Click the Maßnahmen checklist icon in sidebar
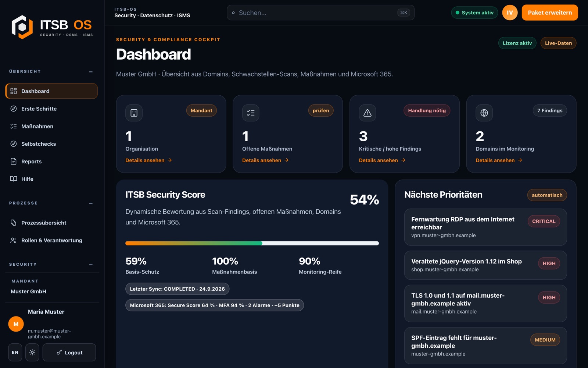588x368 pixels. (x=14, y=126)
